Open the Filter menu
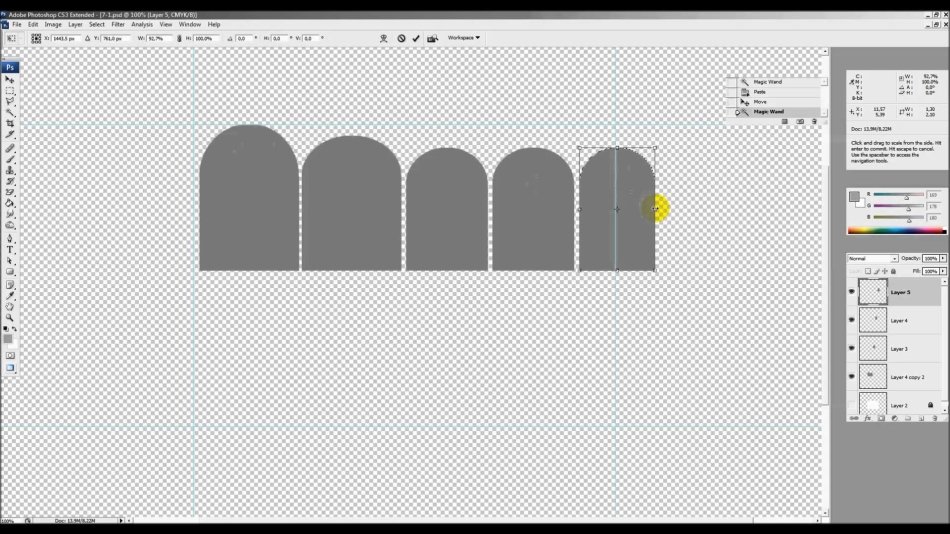Viewport: 950px width, 534px height. pyautogui.click(x=118, y=24)
